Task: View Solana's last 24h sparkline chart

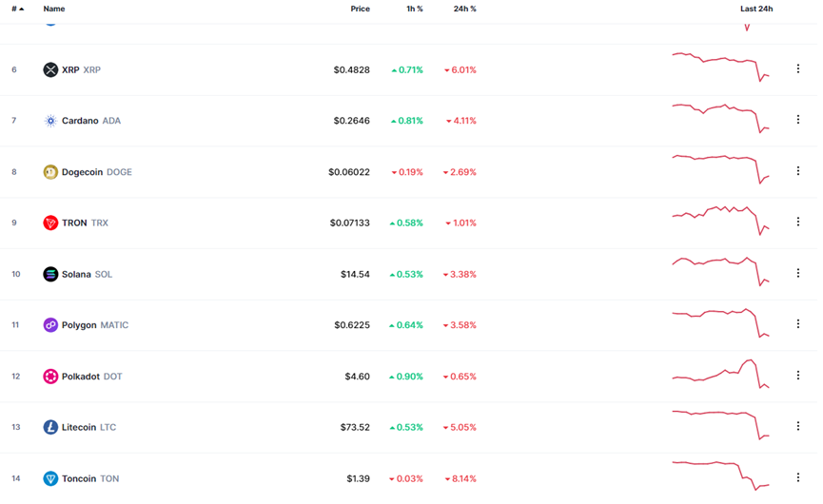Action: click(720, 271)
